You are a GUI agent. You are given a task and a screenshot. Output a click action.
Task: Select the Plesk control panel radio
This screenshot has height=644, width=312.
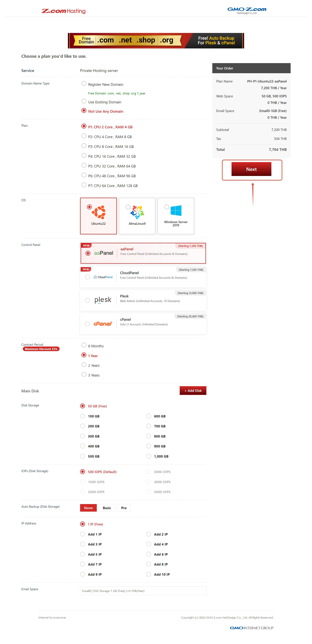click(87, 300)
